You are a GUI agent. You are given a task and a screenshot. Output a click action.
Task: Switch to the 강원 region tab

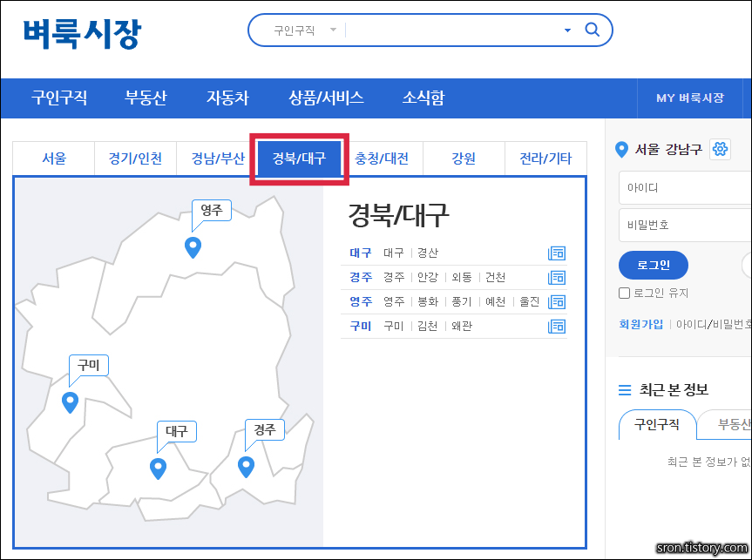tap(464, 159)
